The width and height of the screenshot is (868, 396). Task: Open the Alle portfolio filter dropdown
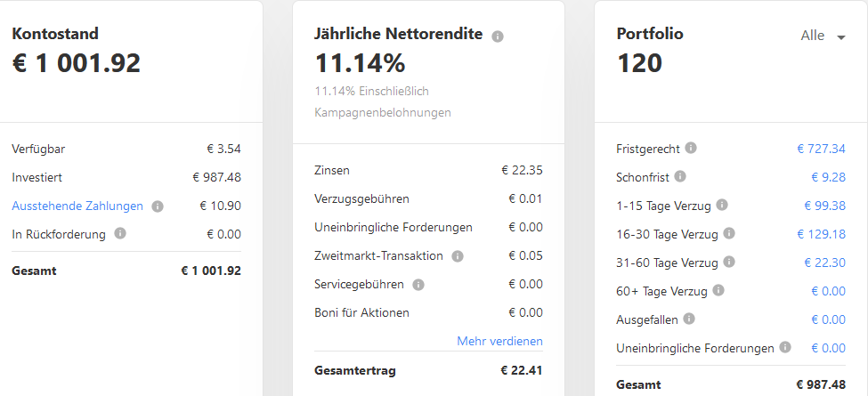[x=823, y=36]
